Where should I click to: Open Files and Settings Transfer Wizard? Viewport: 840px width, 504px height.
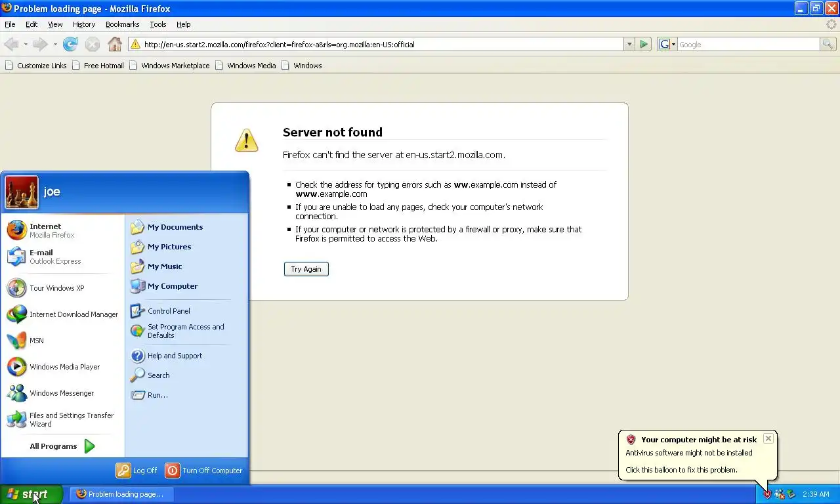(62, 419)
